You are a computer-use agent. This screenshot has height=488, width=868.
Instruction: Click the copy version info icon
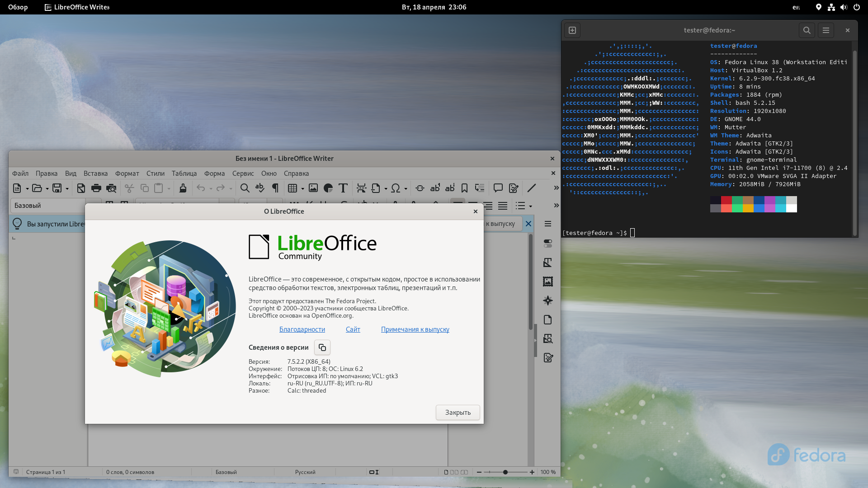point(322,347)
